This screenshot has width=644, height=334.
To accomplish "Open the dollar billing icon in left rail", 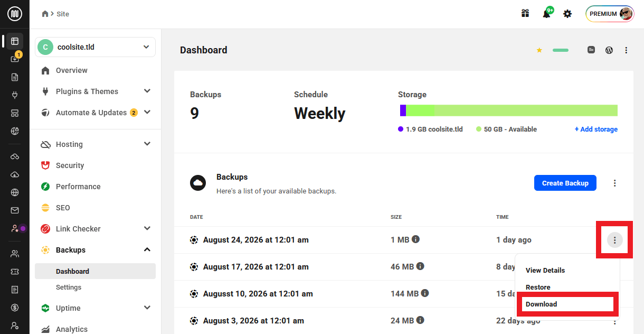I will coord(15,308).
